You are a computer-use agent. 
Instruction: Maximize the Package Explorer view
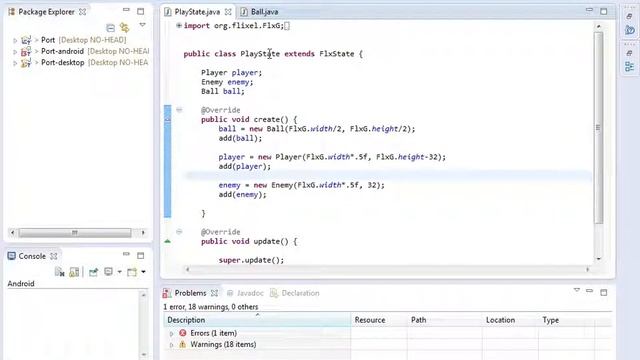(x=140, y=11)
